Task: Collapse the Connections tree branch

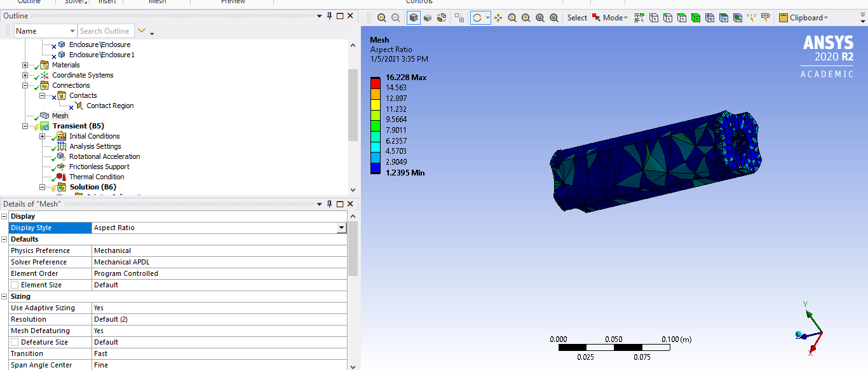Action: tap(24, 85)
